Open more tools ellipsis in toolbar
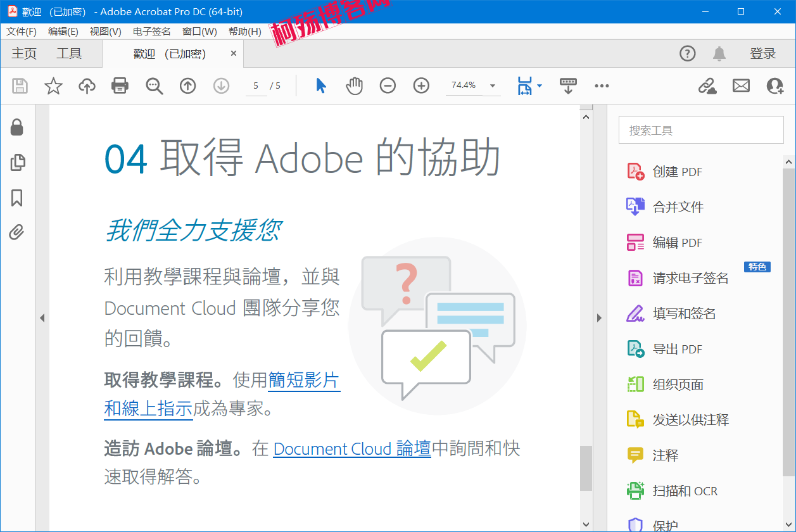796x532 pixels. point(602,85)
